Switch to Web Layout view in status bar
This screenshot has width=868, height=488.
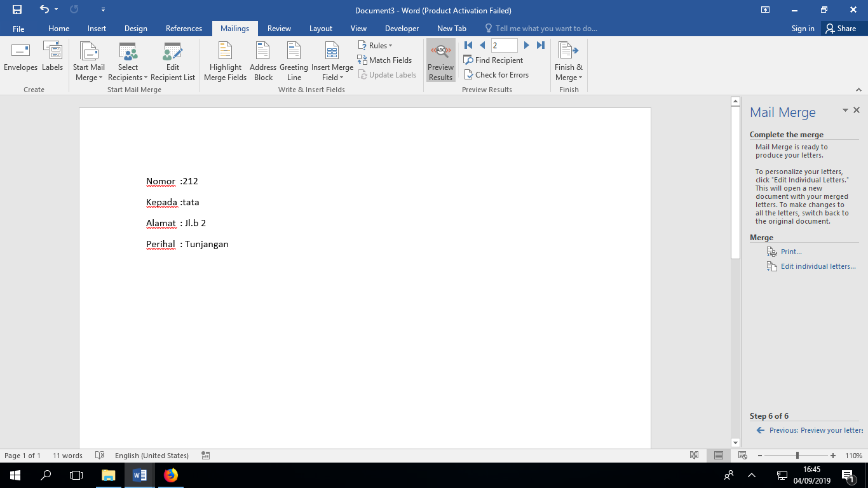[742, 456]
